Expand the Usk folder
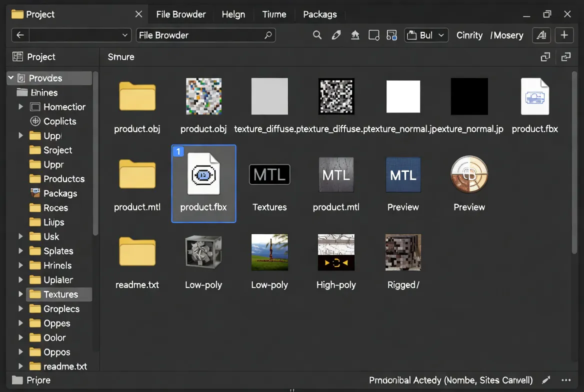This screenshot has height=392, width=584. point(21,236)
